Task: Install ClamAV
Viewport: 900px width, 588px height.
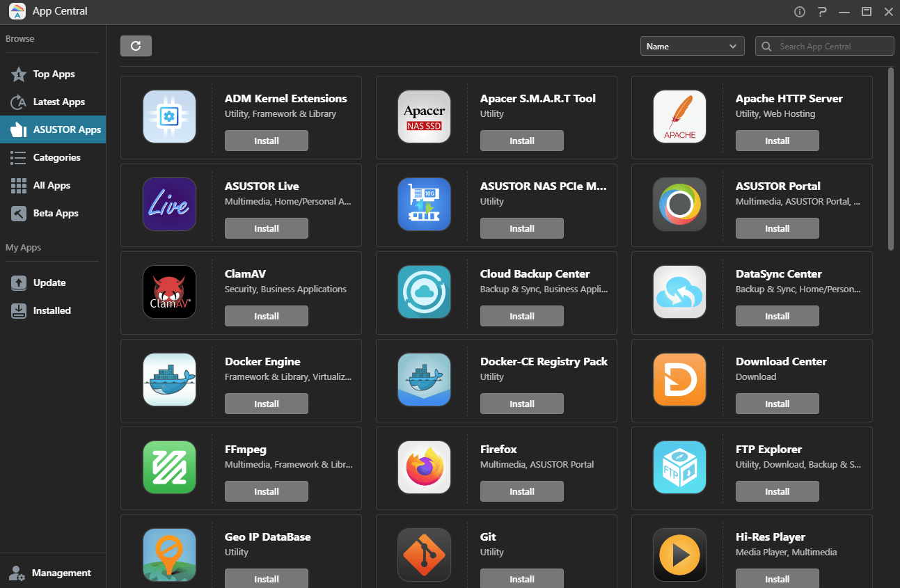Action: pos(267,316)
